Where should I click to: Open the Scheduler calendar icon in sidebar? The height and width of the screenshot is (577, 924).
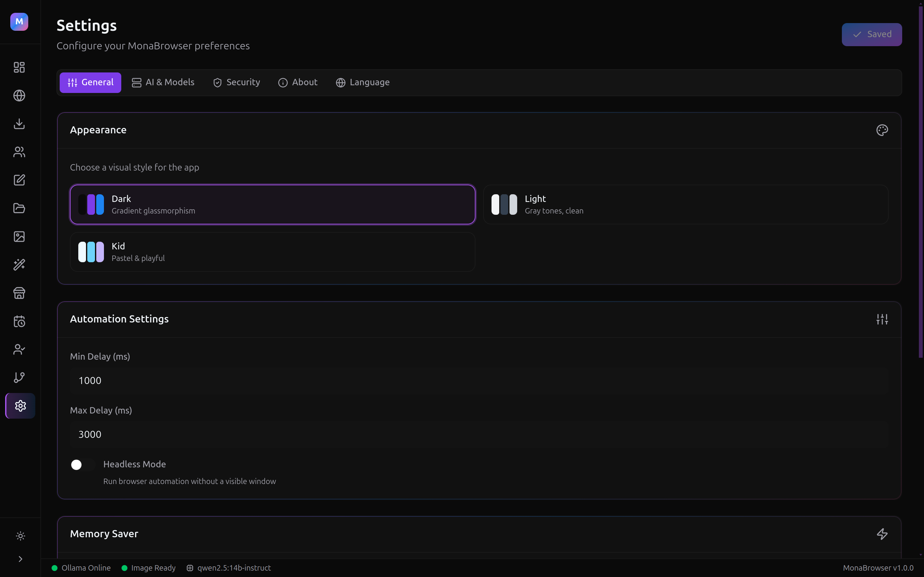click(19, 321)
